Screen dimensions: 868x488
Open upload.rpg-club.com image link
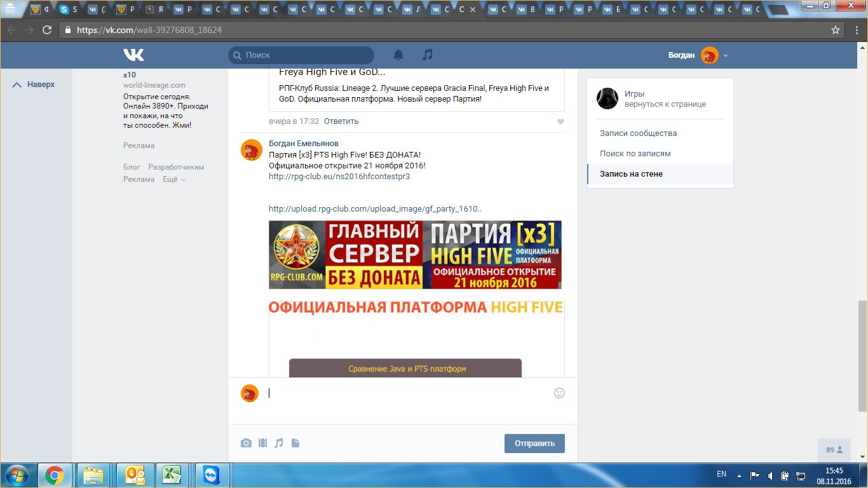tap(376, 208)
